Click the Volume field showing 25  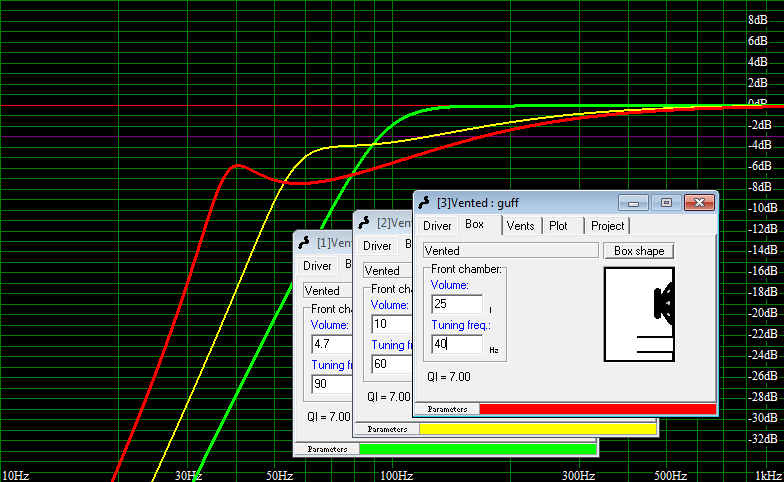[457, 304]
